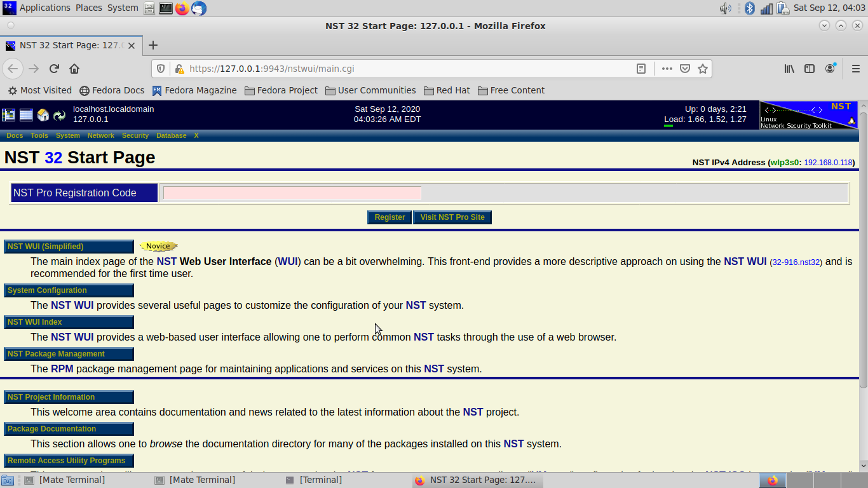
Task: Open the X menu in NST bar
Action: click(196, 135)
